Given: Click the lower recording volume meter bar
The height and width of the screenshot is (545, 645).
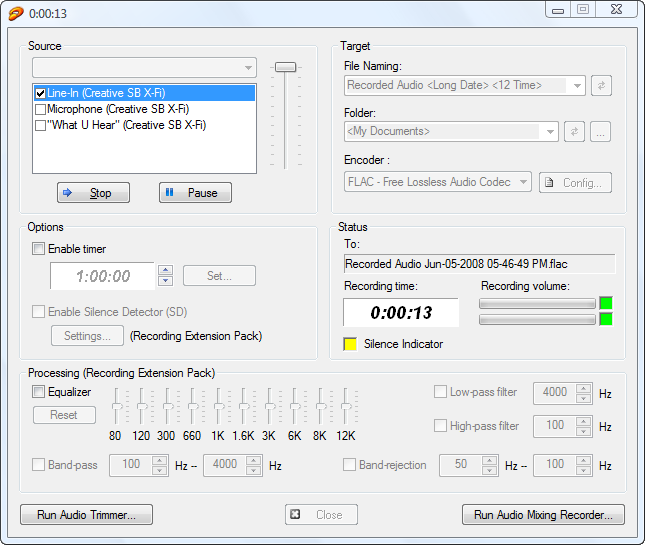Looking at the screenshot, I should pyautogui.click(x=537, y=320).
